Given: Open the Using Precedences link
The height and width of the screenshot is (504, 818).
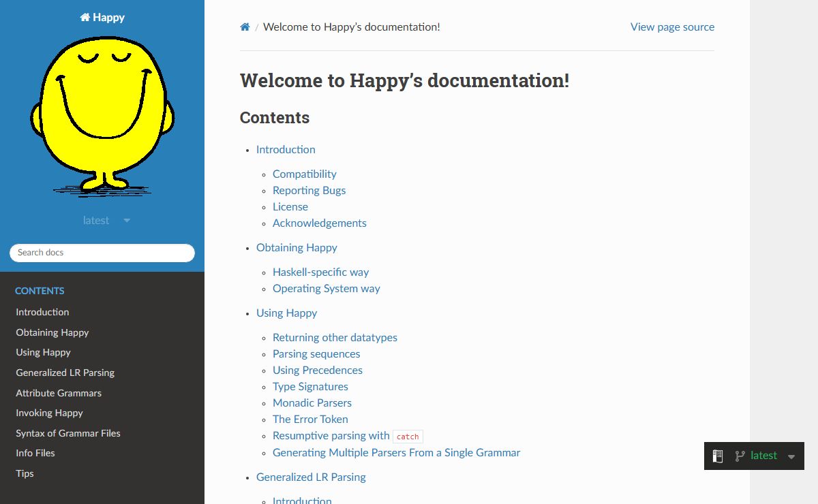Looking at the screenshot, I should tap(318, 371).
